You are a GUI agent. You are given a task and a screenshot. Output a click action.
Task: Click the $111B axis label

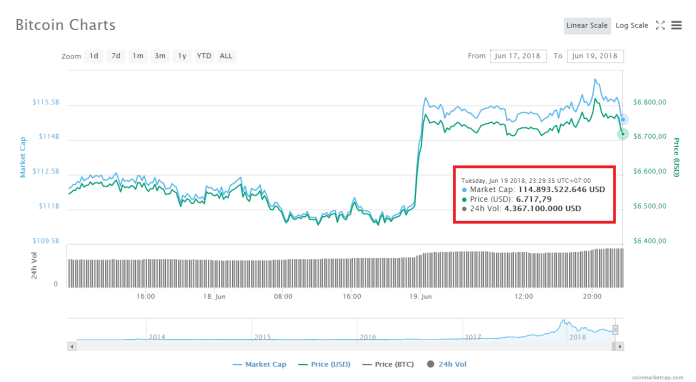[48, 206]
